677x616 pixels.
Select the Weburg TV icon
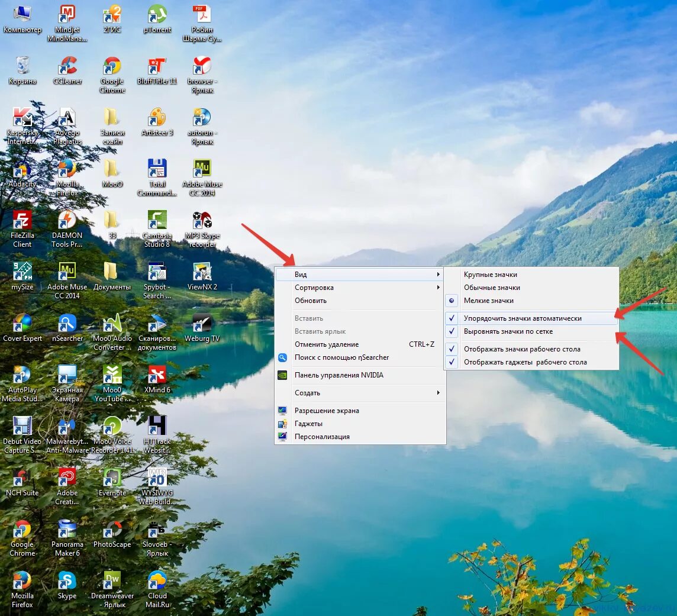(x=202, y=328)
